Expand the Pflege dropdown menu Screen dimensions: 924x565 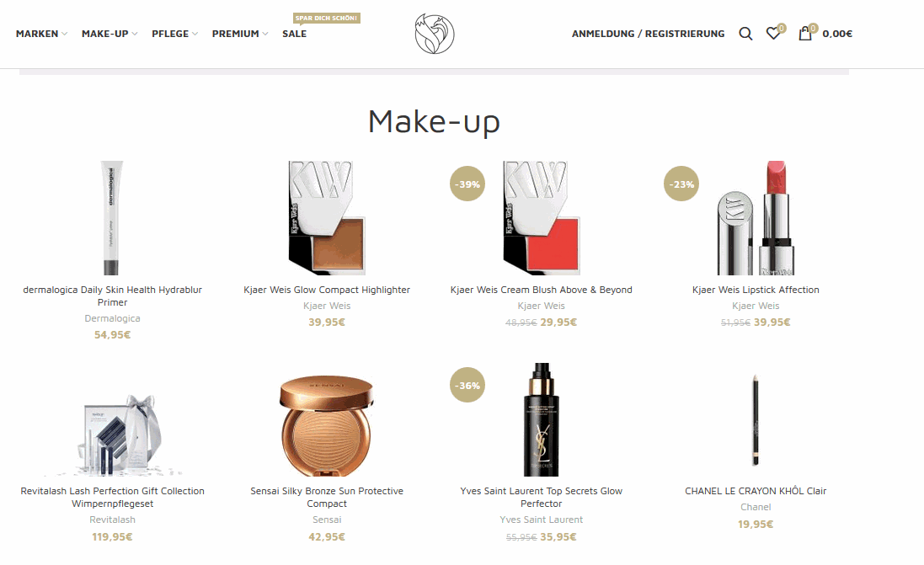tap(174, 34)
